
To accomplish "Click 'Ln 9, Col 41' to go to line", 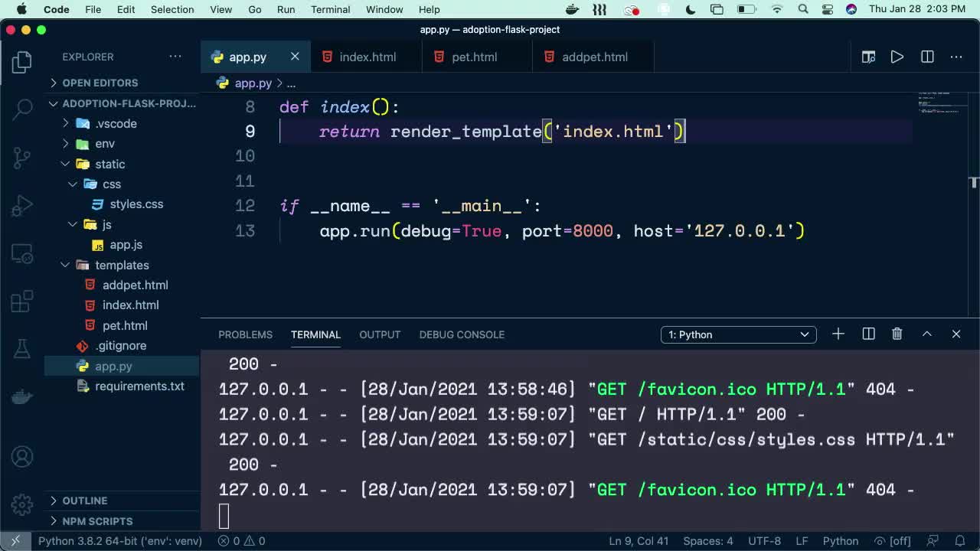I will [639, 540].
